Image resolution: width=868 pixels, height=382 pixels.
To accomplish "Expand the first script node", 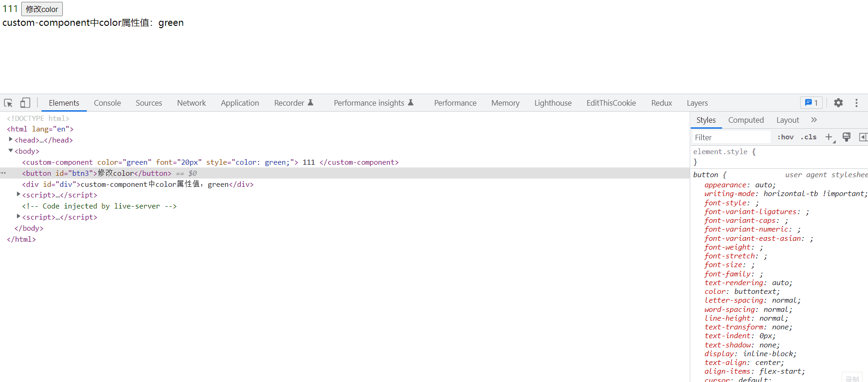I will [x=18, y=194].
